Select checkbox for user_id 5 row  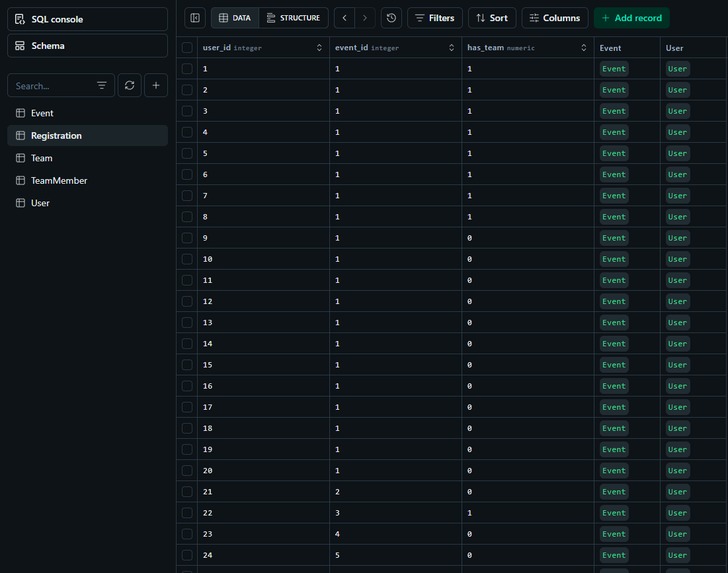[x=187, y=153]
